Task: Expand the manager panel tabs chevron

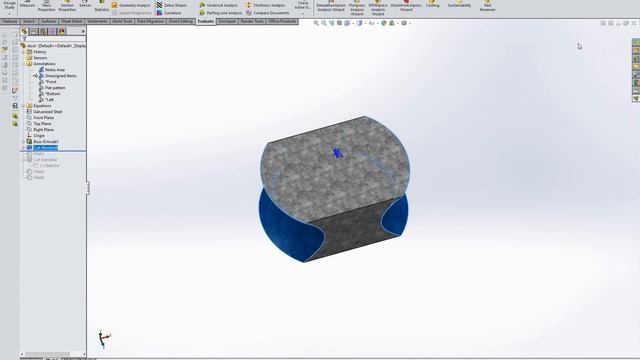Action: tap(83, 31)
